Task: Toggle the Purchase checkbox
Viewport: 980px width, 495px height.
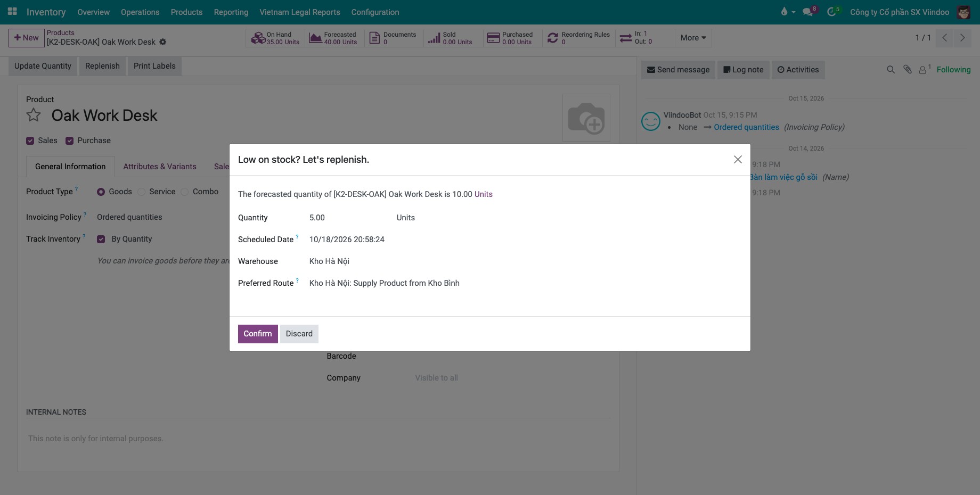Action: (69, 141)
